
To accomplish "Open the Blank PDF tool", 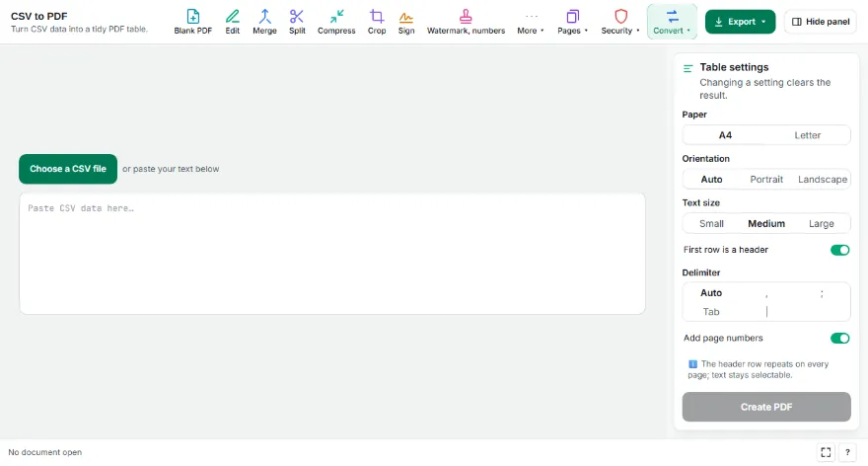I will (x=192, y=22).
